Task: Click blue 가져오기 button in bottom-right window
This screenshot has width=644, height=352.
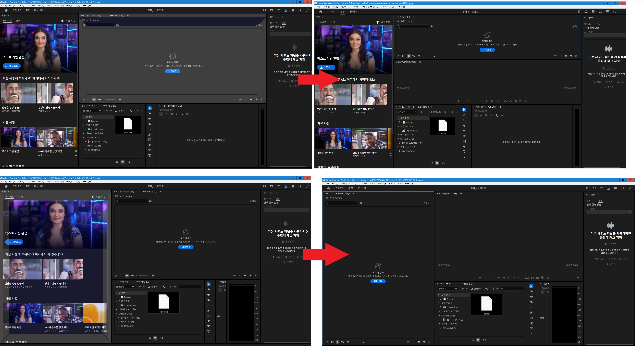Action: click(x=378, y=281)
